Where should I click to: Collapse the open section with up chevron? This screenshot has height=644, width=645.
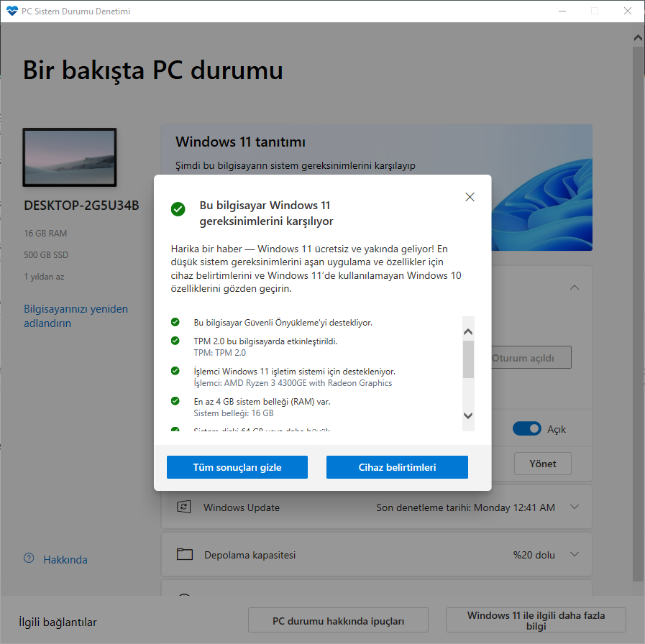point(575,287)
